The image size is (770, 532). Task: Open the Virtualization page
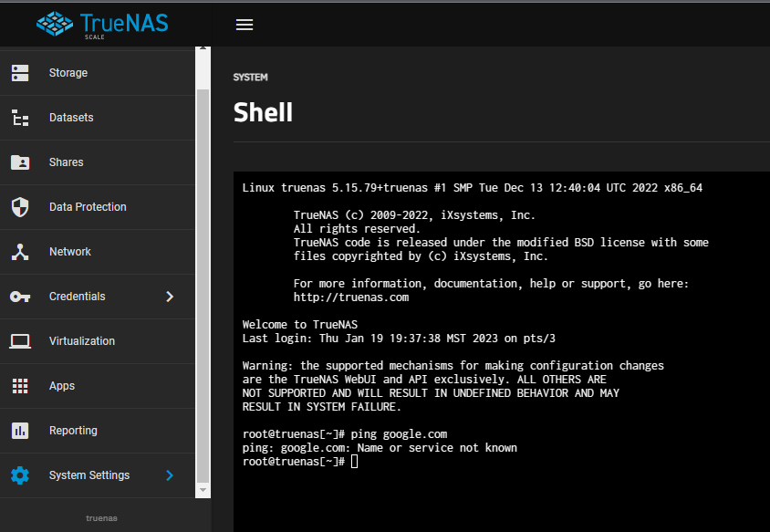(x=82, y=341)
